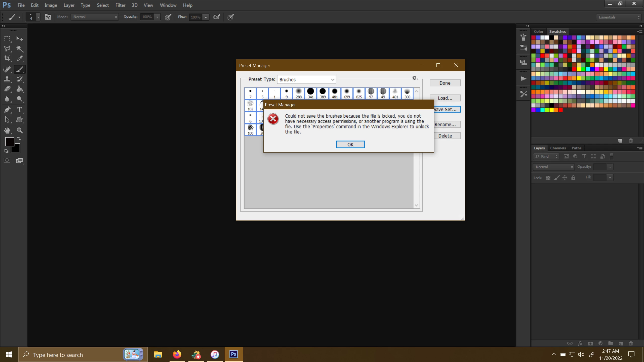This screenshot has width=644, height=362.
Task: Toggle the brush panel icon
Action: pos(48,17)
